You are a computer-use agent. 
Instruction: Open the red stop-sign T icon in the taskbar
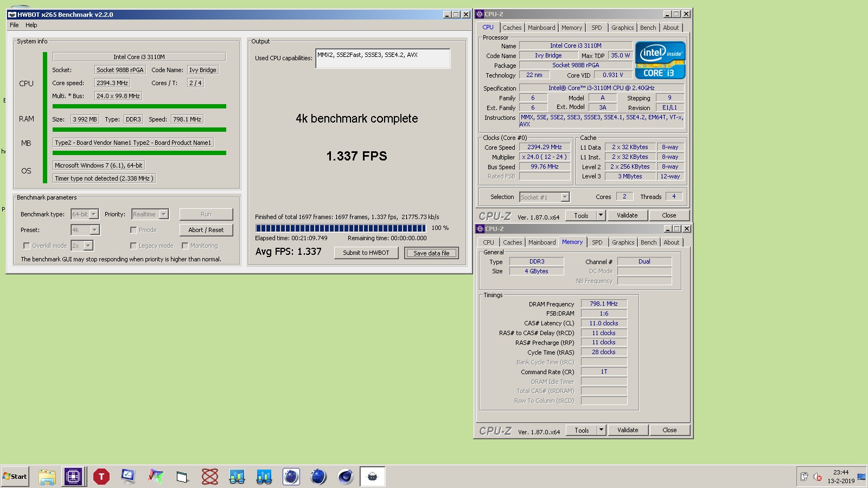pos(101,477)
